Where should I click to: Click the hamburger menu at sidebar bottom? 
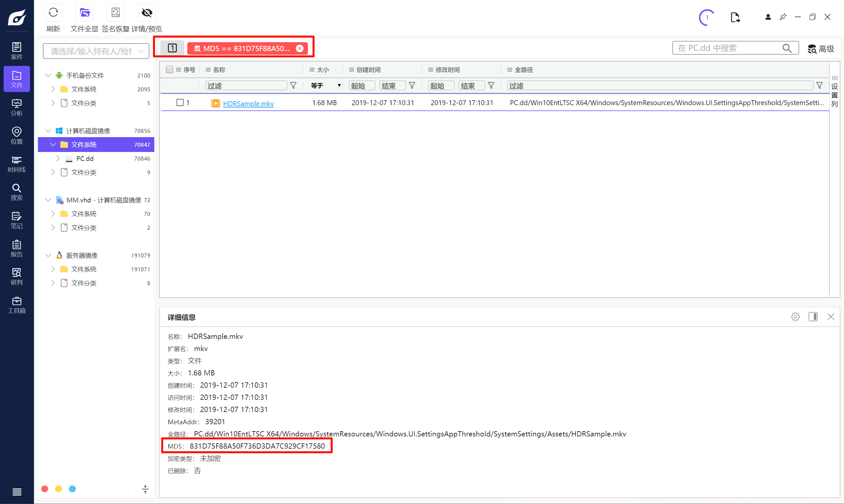[x=16, y=492]
